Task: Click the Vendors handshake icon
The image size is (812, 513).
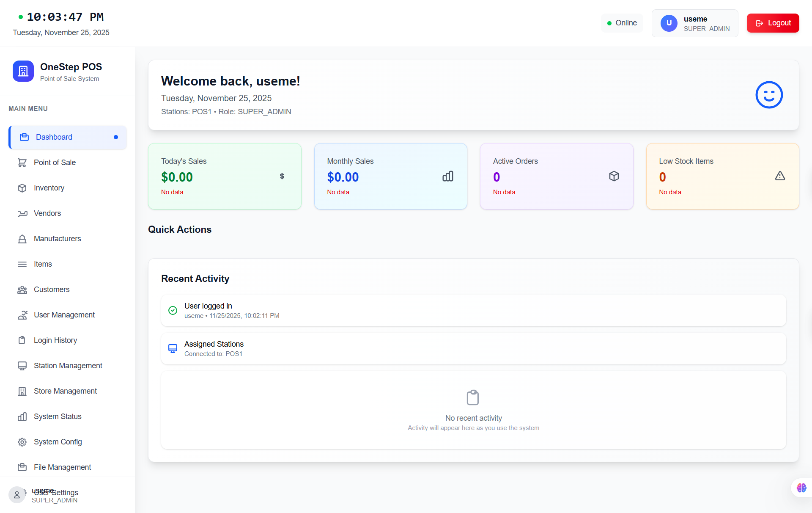Action: click(23, 213)
